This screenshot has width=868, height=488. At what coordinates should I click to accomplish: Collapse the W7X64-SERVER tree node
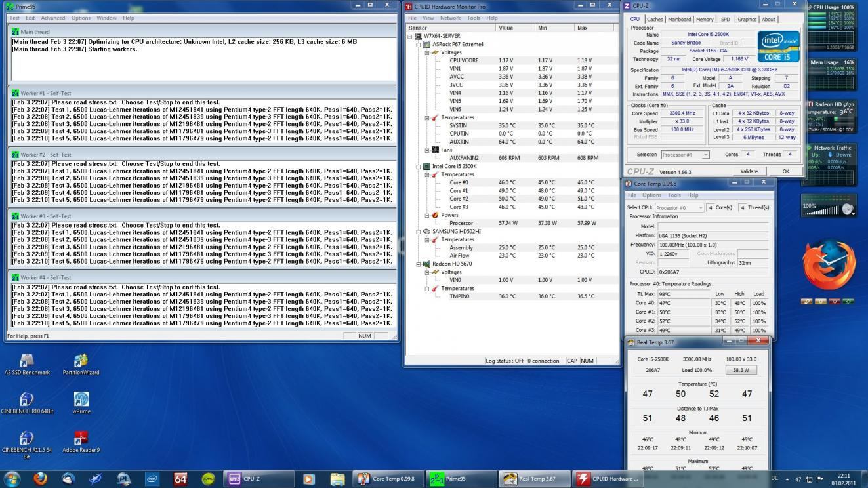410,36
